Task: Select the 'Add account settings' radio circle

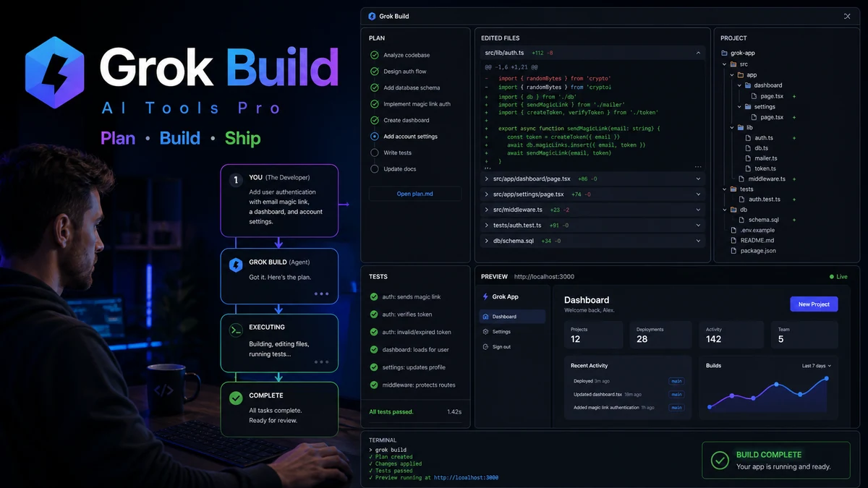Action: point(375,136)
